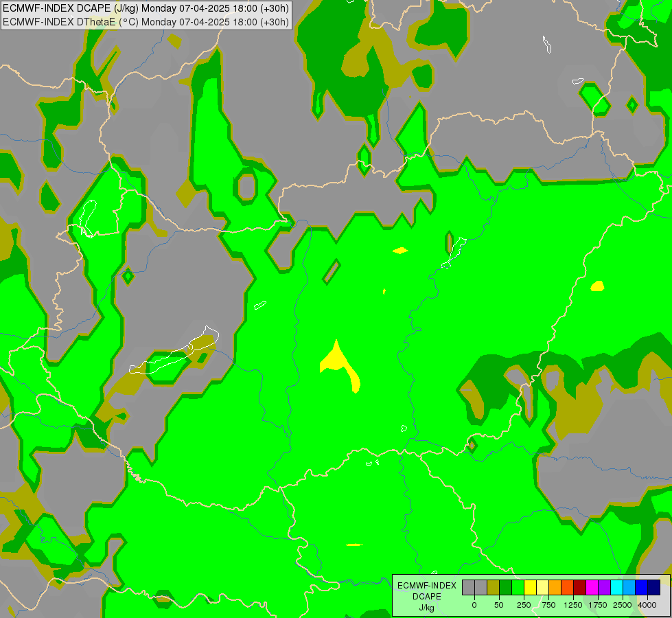Image resolution: width=672 pixels, height=618 pixels.
Task: Click the legend tick value '1750'
Action: (598, 605)
